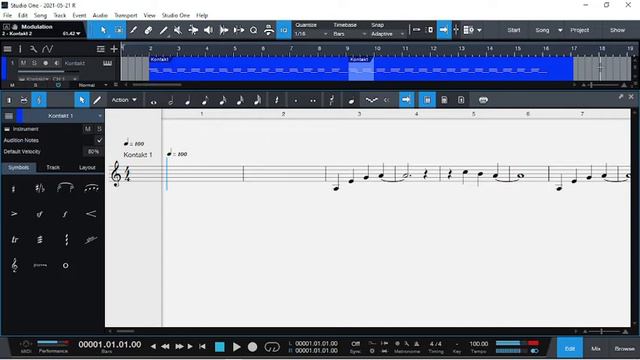This screenshot has height=360, width=640.
Task: Switch to the Layout tab
Action: (87, 167)
